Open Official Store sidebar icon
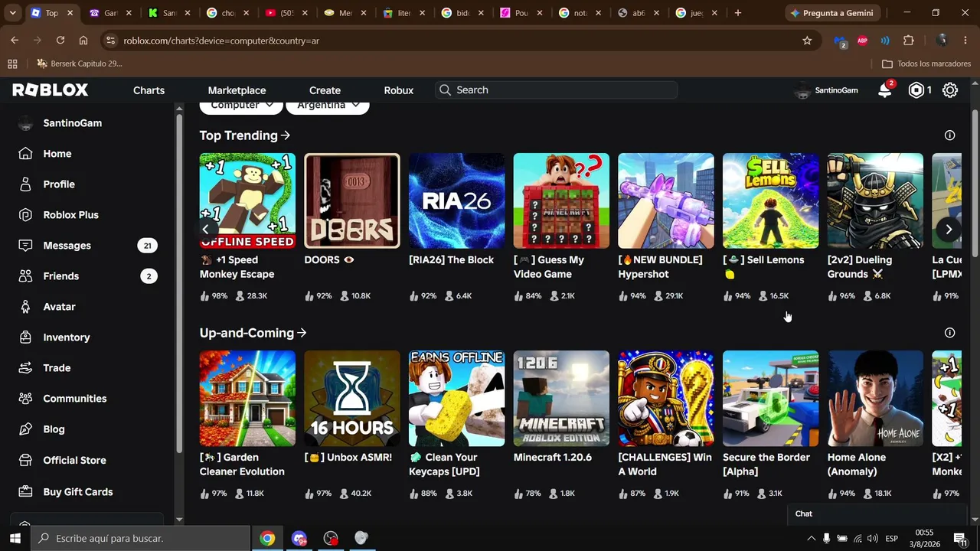The image size is (980, 551). [25, 460]
